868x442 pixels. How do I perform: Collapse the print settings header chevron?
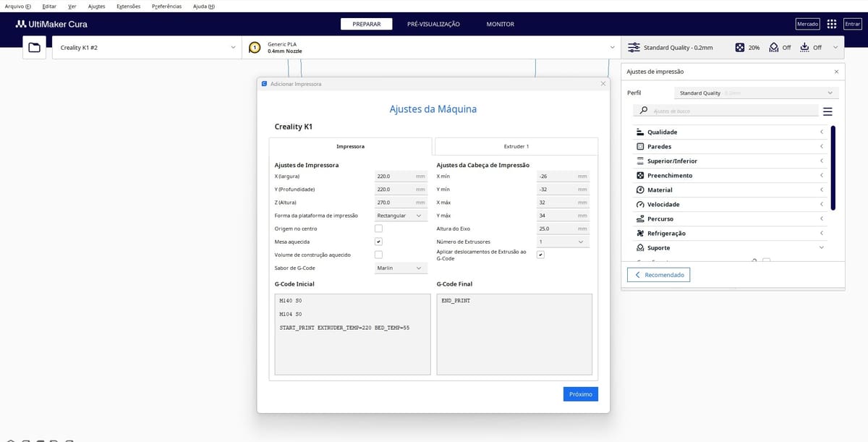click(836, 48)
